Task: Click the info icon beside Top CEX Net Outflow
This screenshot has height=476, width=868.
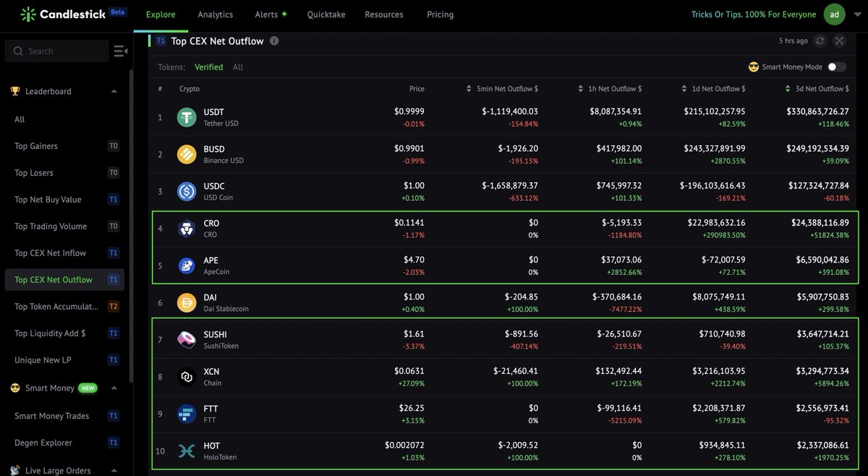Action: [273, 41]
